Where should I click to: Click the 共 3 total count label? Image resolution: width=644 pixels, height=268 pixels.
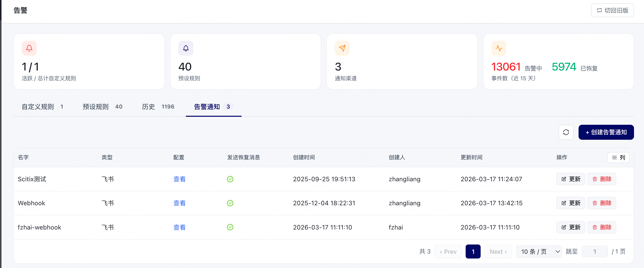click(425, 251)
